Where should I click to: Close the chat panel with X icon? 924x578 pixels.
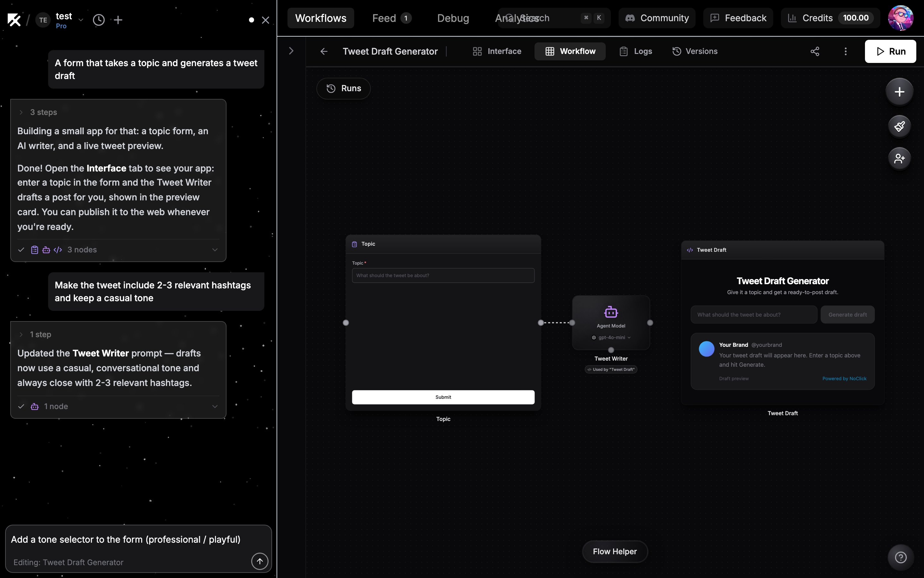tap(265, 20)
